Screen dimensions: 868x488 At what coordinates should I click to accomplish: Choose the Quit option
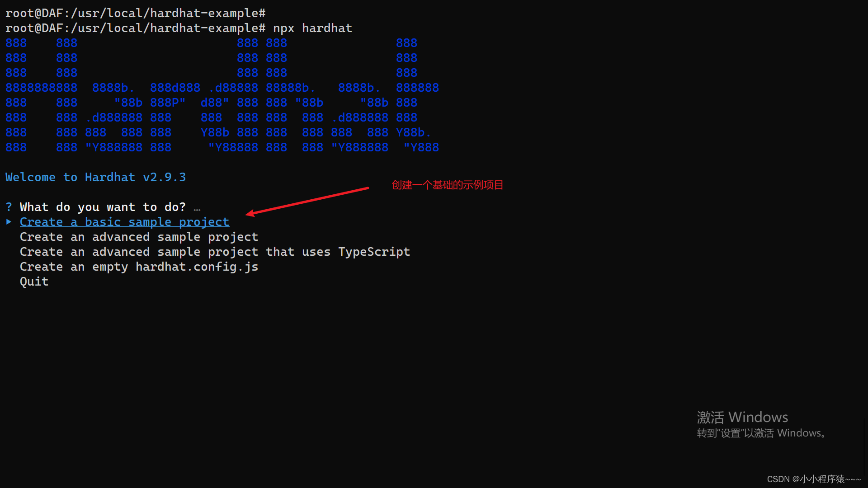coord(34,282)
